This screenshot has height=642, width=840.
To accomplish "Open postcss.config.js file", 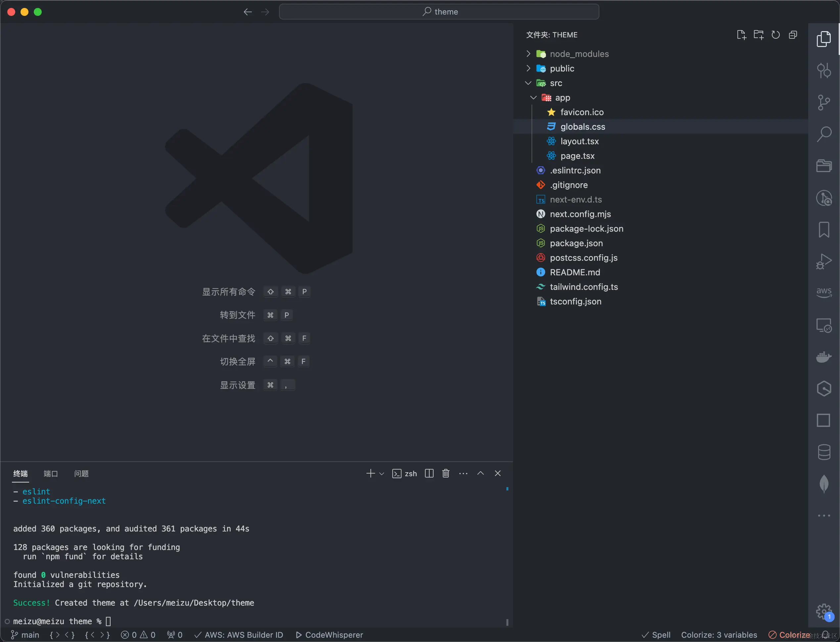I will (660, 257).
